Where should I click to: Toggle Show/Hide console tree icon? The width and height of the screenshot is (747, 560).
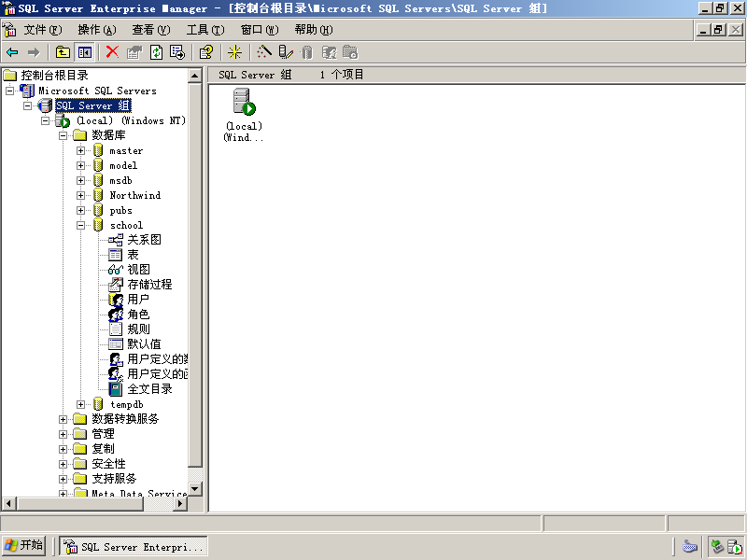[x=85, y=52]
